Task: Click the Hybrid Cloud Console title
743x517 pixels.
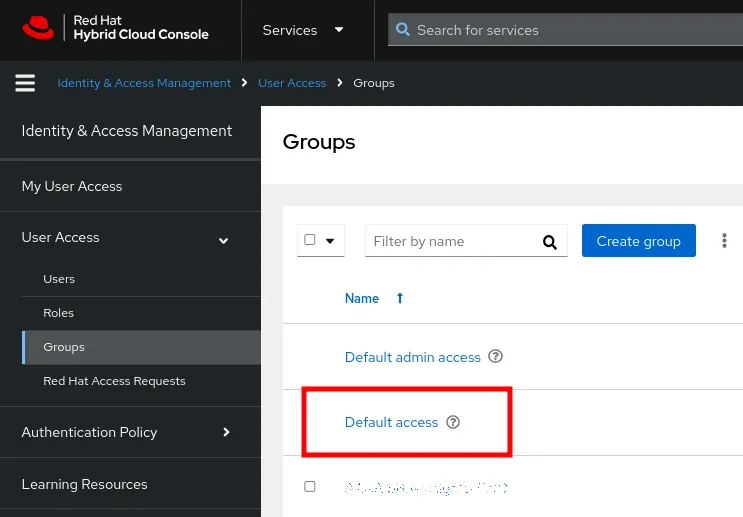Action: (x=141, y=34)
